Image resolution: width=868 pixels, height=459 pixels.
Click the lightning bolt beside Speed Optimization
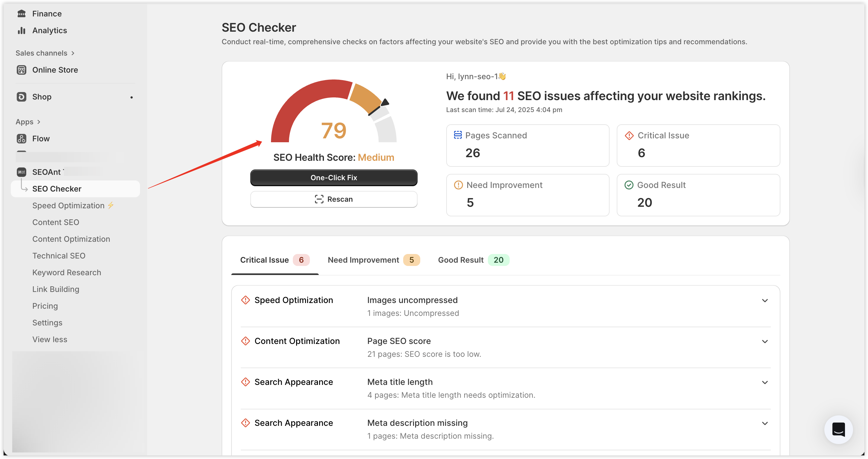pyautogui.click(x=111, y=205)
